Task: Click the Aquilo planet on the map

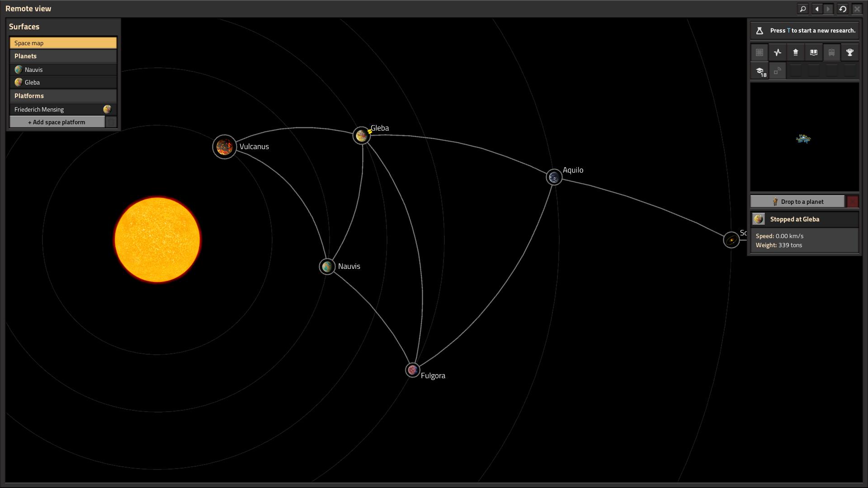Action: (x=554, y=177)
